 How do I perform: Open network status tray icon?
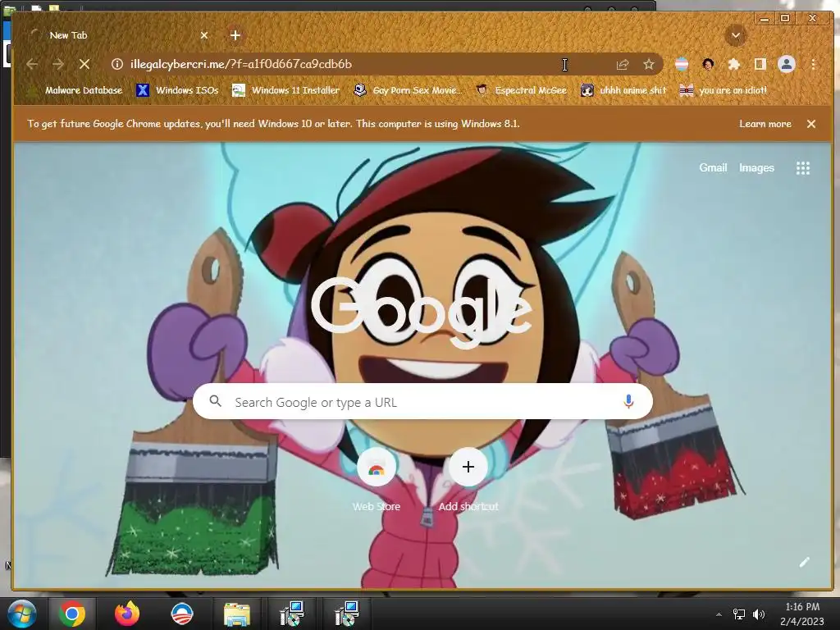pos(739,614)
